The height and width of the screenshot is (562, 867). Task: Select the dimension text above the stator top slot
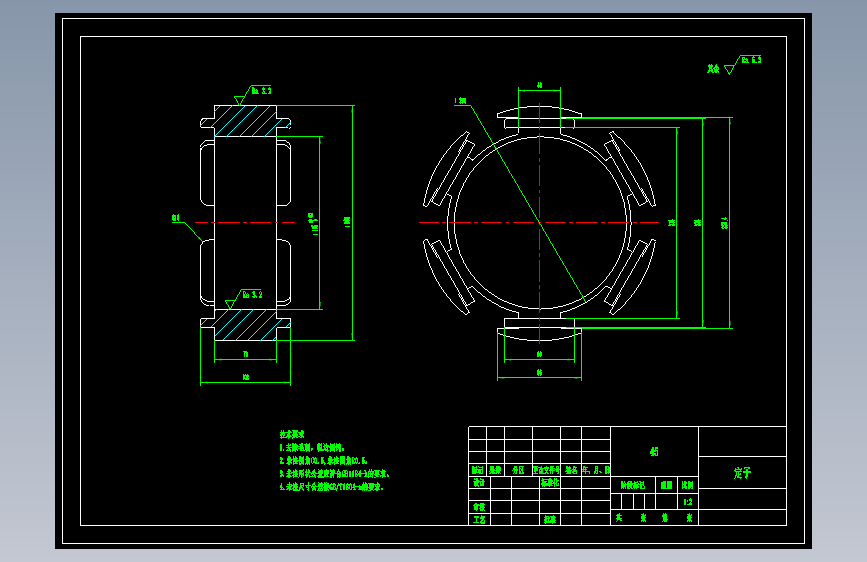coord(539,85)
